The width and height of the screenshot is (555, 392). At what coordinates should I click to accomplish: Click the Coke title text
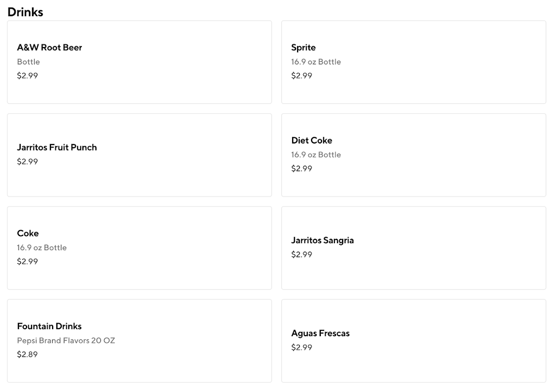(x=28, y=233)
